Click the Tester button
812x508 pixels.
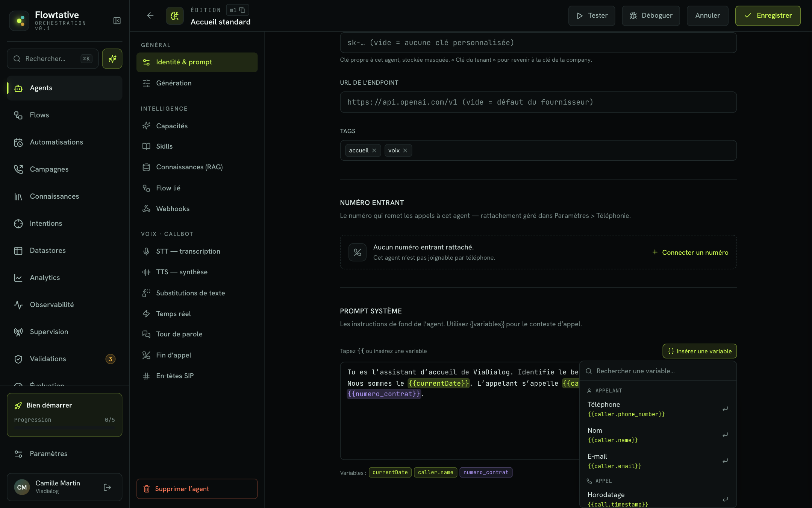pyautogui.click(x=592, y=16)
